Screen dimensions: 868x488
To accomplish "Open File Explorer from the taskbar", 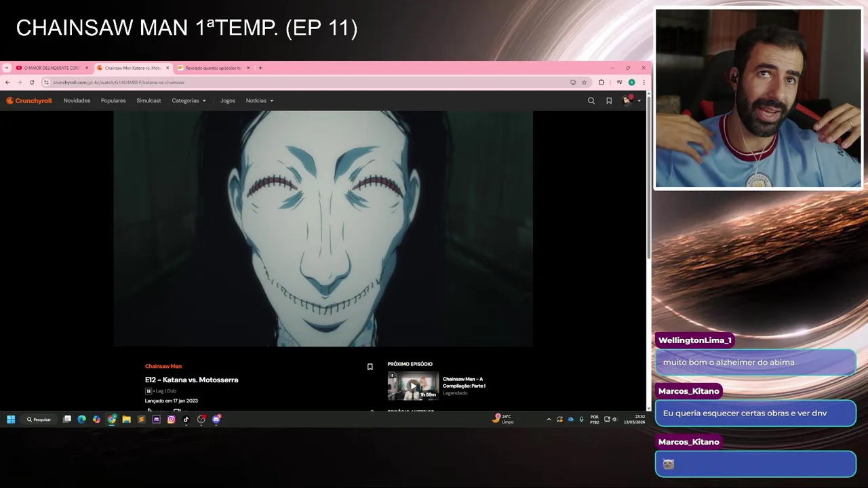I will coord(126,420).
